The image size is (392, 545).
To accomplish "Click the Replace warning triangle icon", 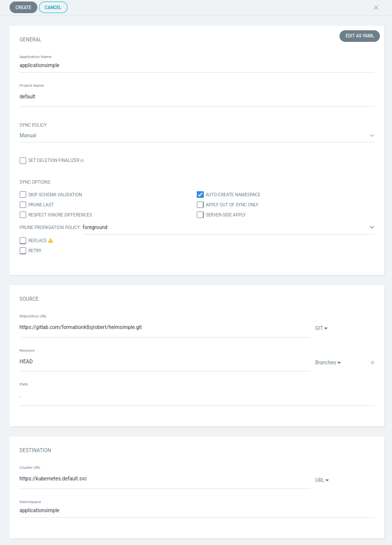I will pyautogui.click(x=50, y=241).
